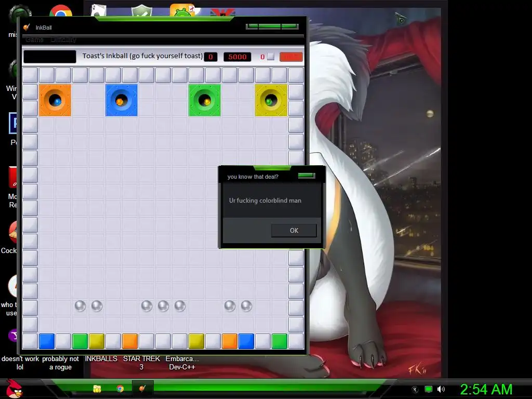Open the Difficulty menu in InkBall
Viewport: 532px width, 399px height.
click(x=63, y=39)
